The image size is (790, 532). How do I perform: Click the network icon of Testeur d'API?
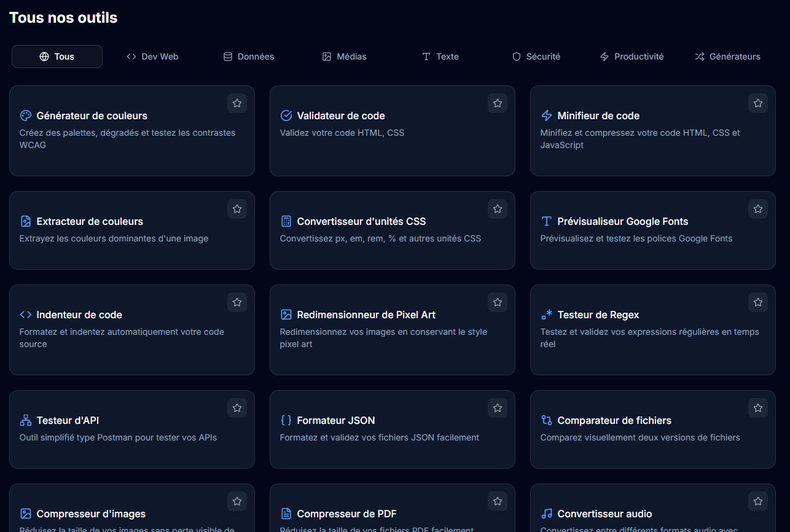tap(26, 420)
